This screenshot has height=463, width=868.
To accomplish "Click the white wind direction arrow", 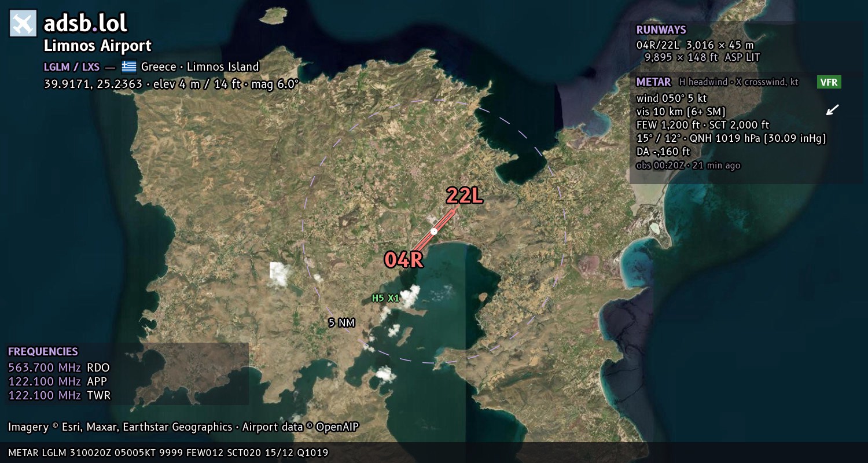I will point(832,110).
